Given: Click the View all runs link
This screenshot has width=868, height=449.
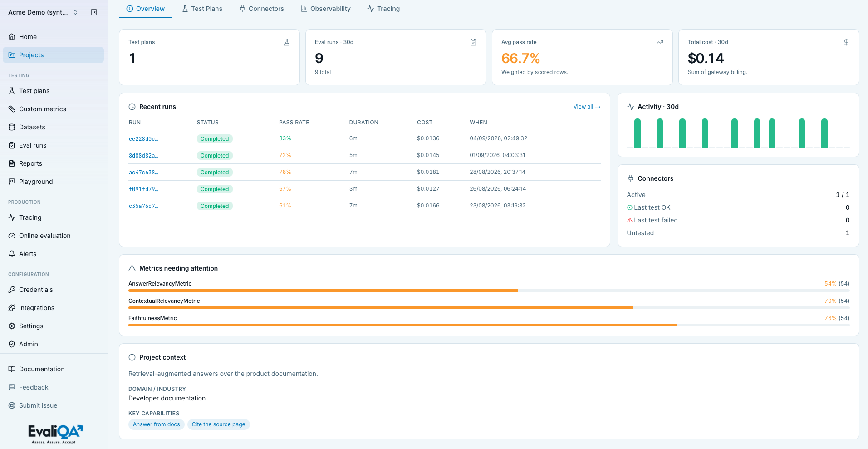Looking at the screenshot, I should (587, 107).
